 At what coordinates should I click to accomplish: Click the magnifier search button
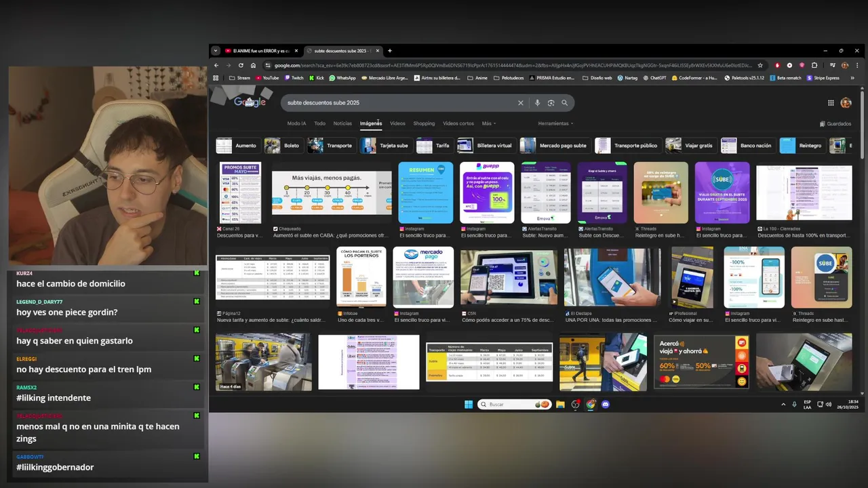(564, 103)
